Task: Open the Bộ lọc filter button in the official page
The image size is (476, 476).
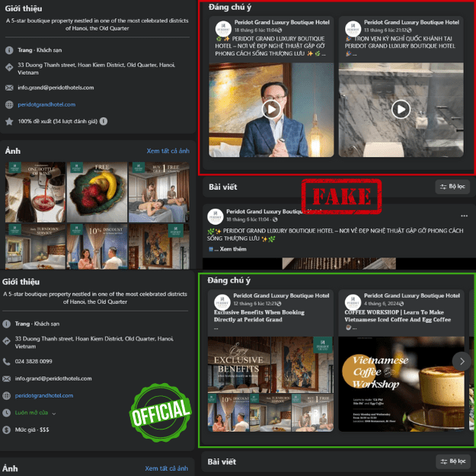Action: [x=452, y=461]
